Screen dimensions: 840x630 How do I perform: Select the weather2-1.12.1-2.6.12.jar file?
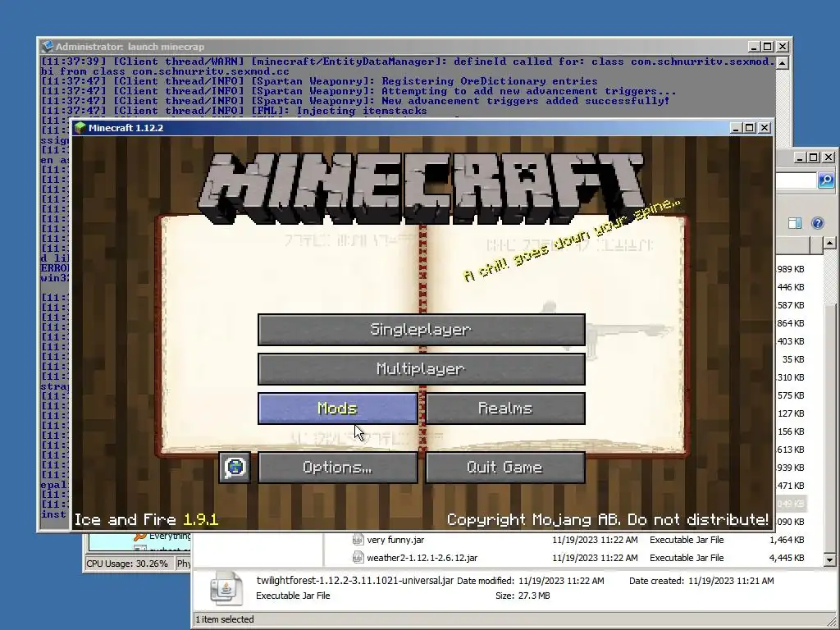click(x=422, y=558)
